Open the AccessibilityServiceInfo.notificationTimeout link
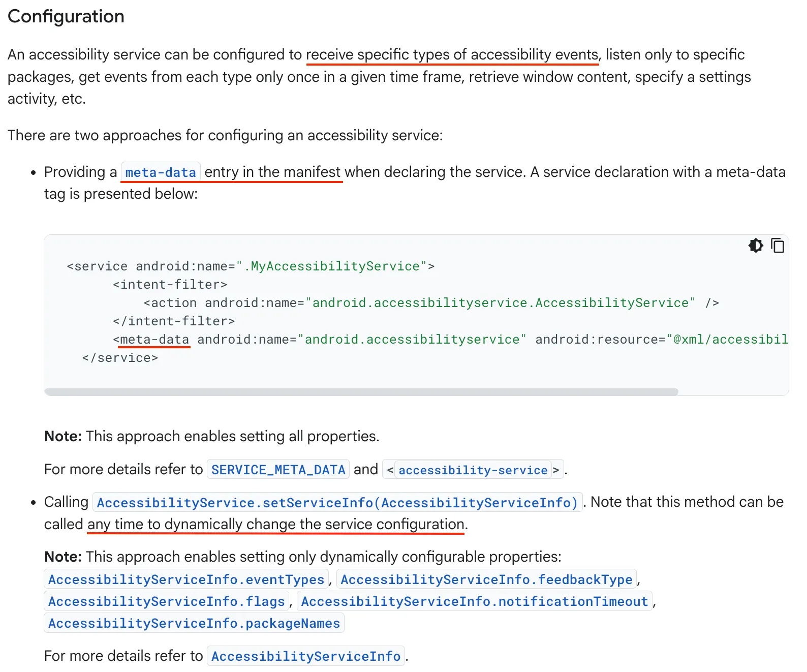 475,601
